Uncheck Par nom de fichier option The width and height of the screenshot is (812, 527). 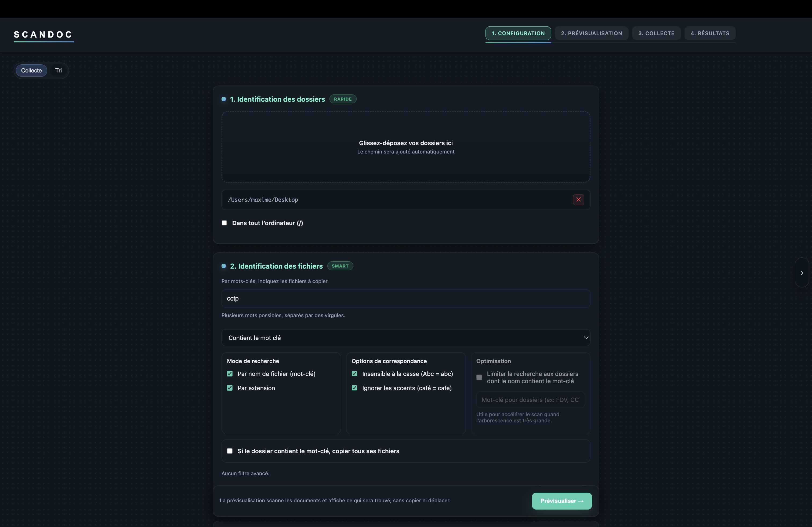pyautogui.click(x=230, y=374)
